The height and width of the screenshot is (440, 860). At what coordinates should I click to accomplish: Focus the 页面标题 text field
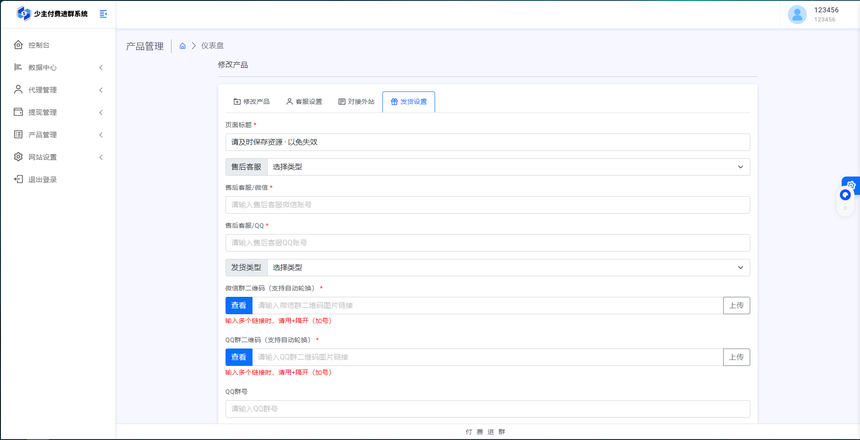click(487, 143)
